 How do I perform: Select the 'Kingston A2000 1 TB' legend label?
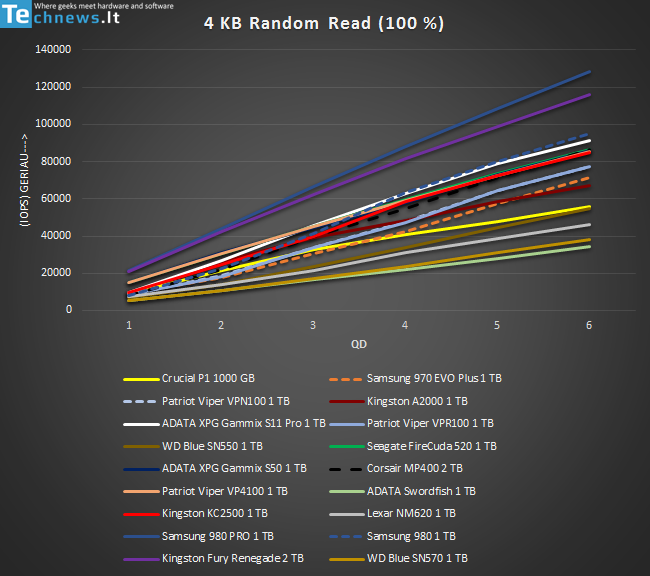point(417,401)
